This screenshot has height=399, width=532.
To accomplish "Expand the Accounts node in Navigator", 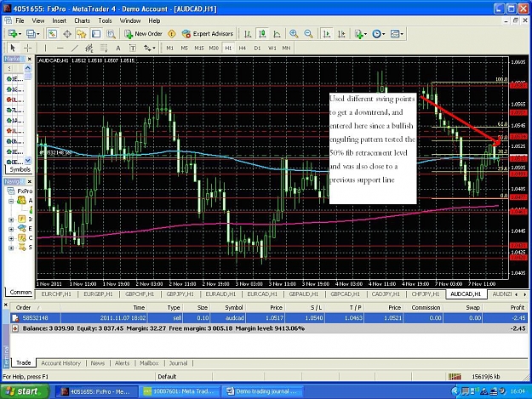I will click(x=11, y=201).
